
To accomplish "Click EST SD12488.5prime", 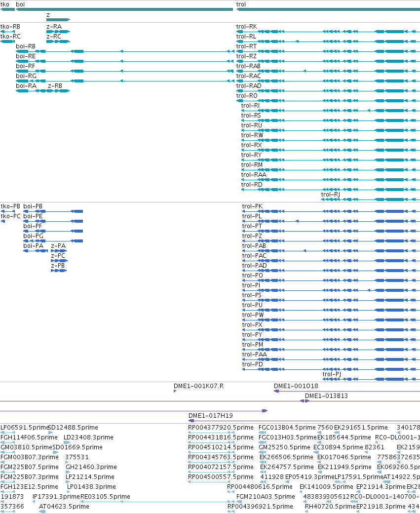I will tap(73, 428).
